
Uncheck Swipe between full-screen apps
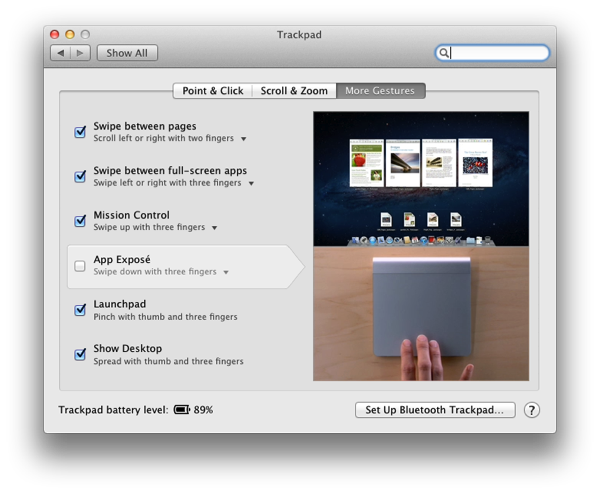(80, 176)
